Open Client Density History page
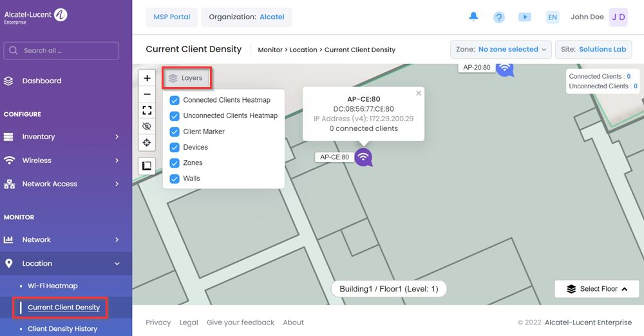The width and height of the screenshot is (644, 336). 62,329
